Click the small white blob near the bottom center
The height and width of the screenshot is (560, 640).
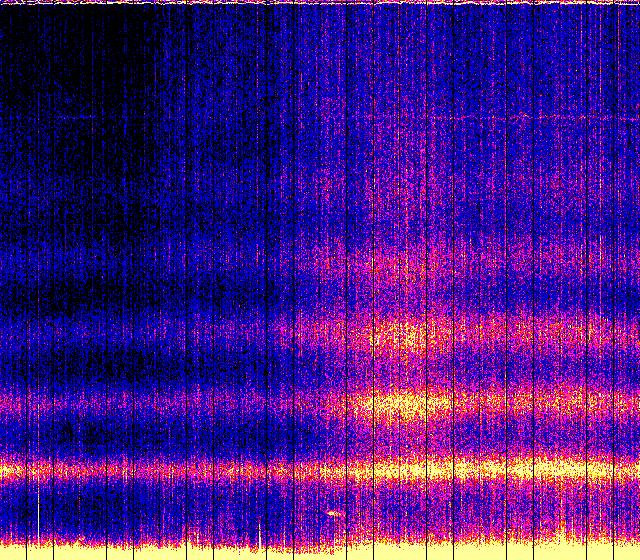point(332,513)
